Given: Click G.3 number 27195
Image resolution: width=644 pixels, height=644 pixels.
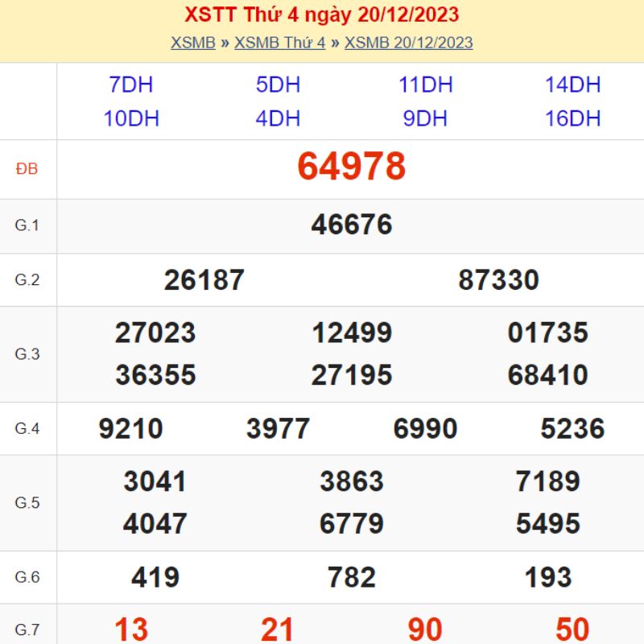Looking at the screenshot, I should pos(352,375).
